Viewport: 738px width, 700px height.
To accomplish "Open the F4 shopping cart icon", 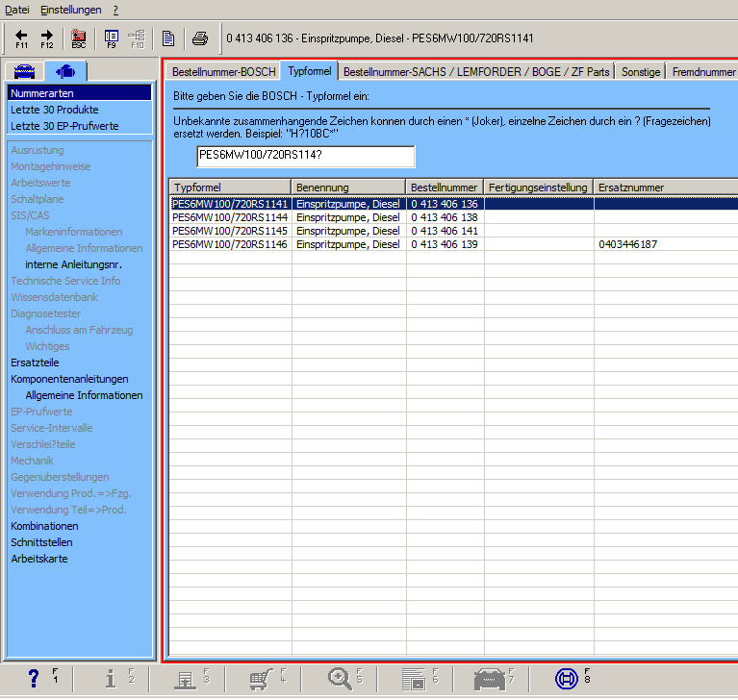I will coord(261,680).
